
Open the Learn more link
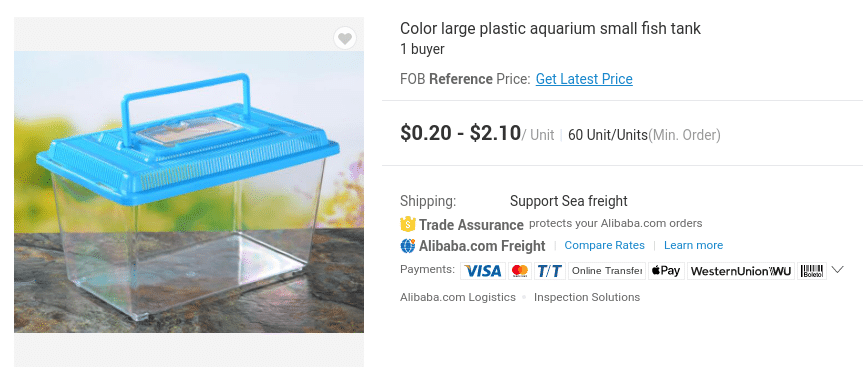point(693,246)
